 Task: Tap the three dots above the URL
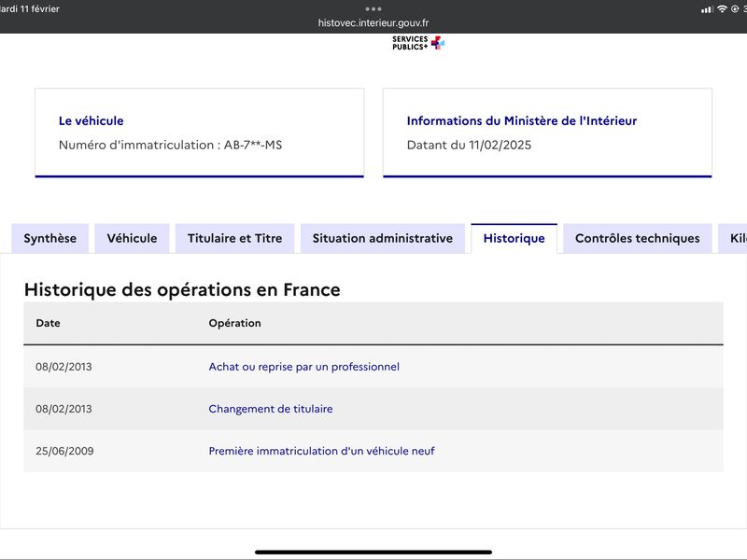(x=373, y=9)
